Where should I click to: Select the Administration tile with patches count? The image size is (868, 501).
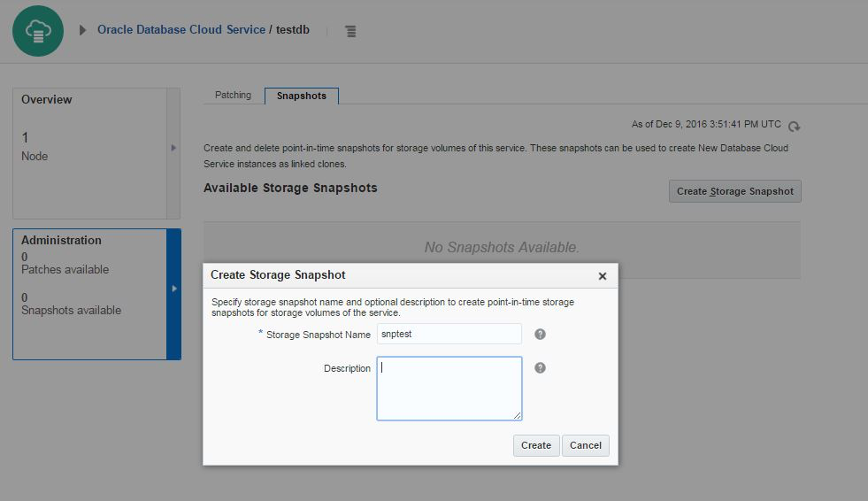[88, 294]
